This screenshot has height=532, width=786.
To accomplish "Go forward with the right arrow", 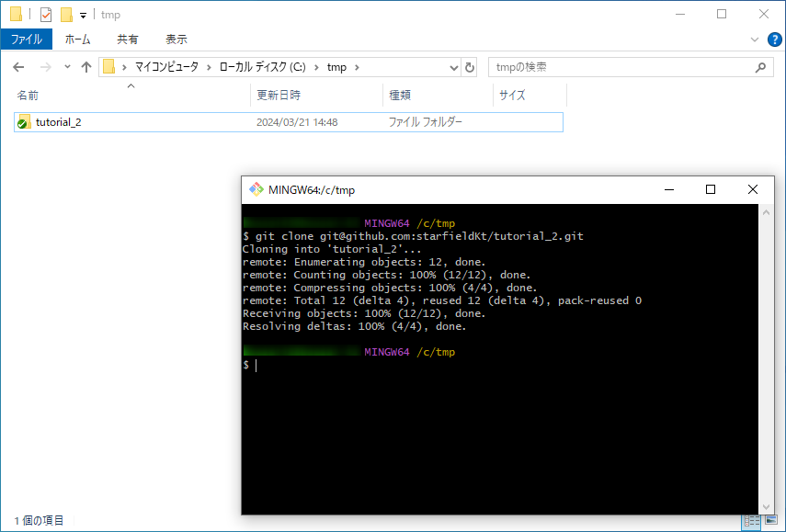I will tap(46, 67).
